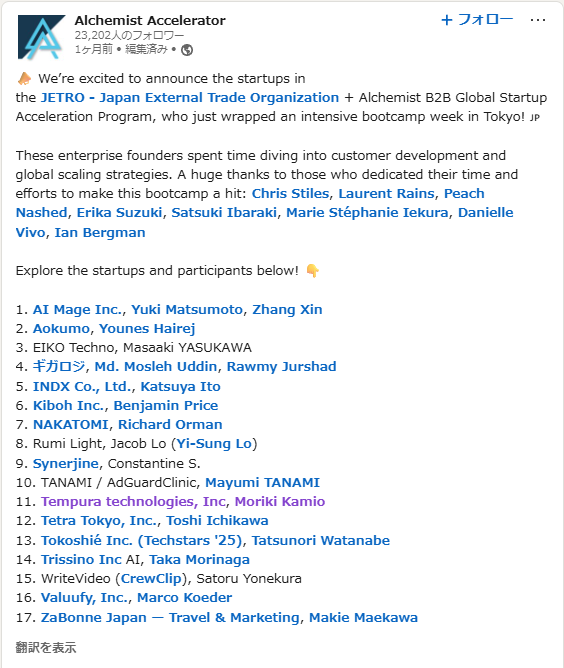Open Tempura technologies, Inc link
This screenshot has width=564, height=668.
tap(133, 501)
